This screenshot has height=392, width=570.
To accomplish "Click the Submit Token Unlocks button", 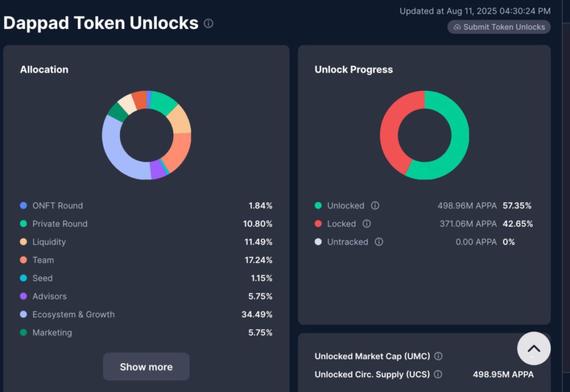I will pos(499,27).
